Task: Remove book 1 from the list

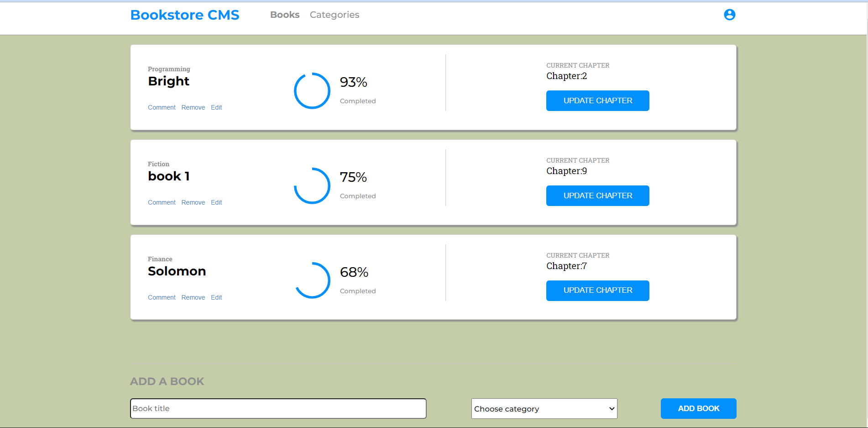Action: tap(193, 202)
